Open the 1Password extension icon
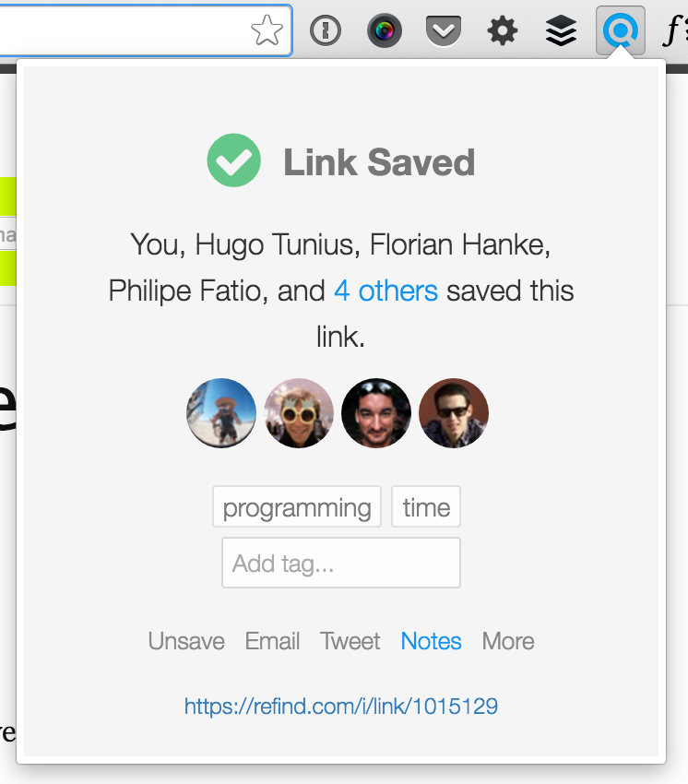688x784 pixels. click(x=325, y=31)
